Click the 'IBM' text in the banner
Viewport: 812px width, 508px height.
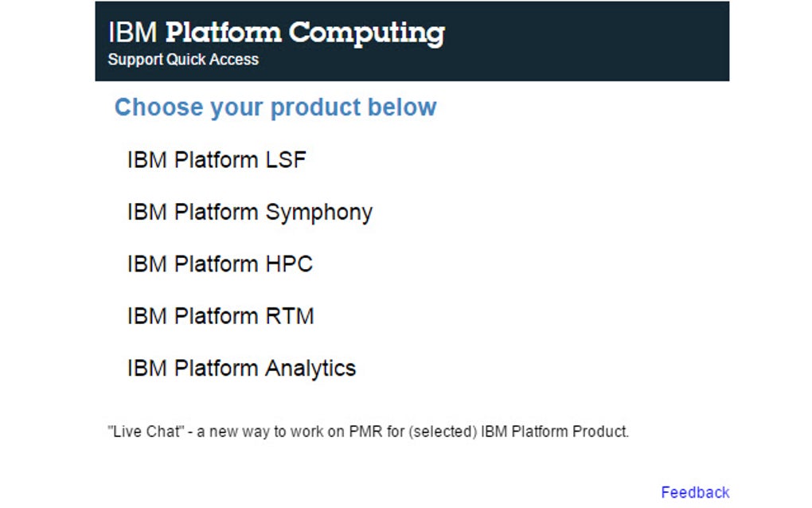pyautogui.click(x=133, y=33)
